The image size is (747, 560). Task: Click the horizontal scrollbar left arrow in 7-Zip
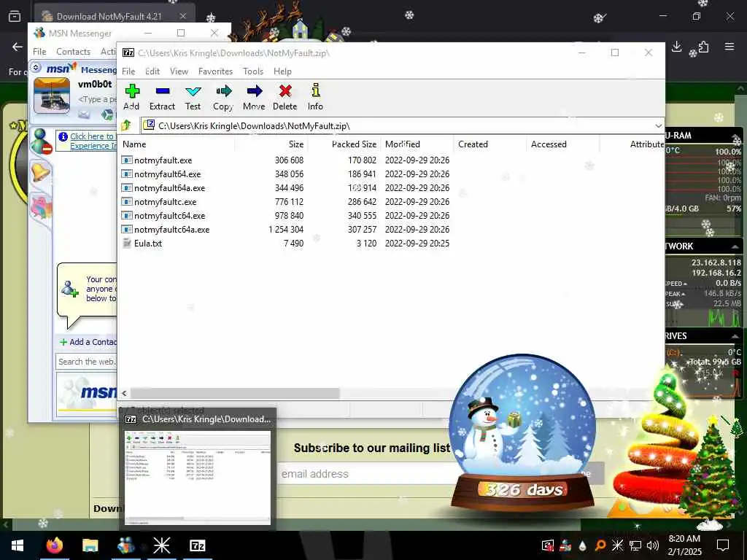124,393
